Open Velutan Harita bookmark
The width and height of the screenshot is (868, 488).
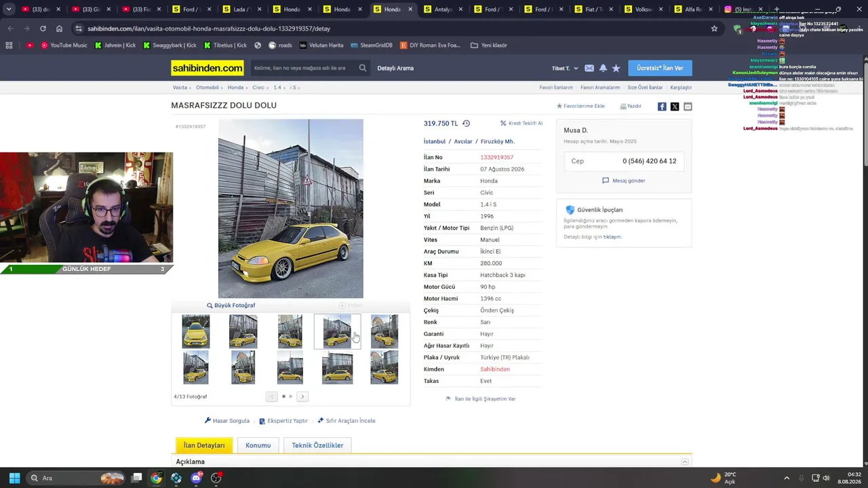coord(321,45)
